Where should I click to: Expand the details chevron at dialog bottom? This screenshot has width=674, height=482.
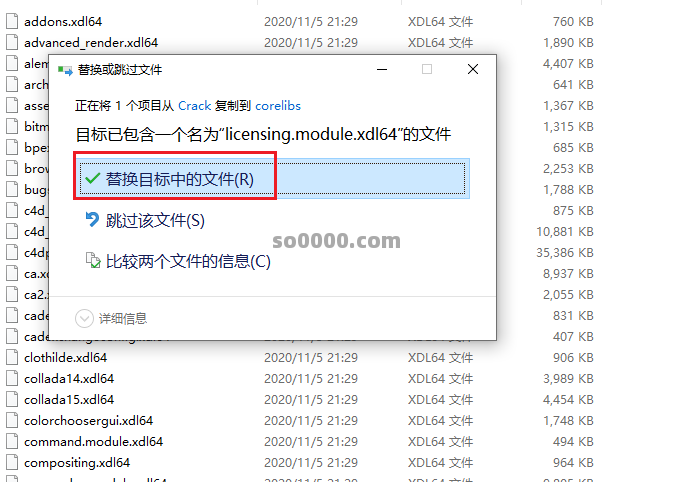(x=84, y=319)
